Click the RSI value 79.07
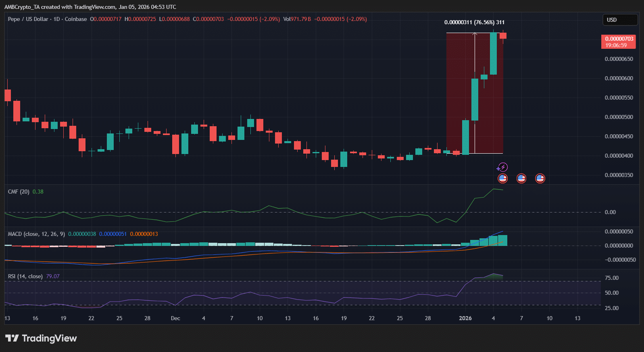The image size is (644, 352). click(53, 276)
